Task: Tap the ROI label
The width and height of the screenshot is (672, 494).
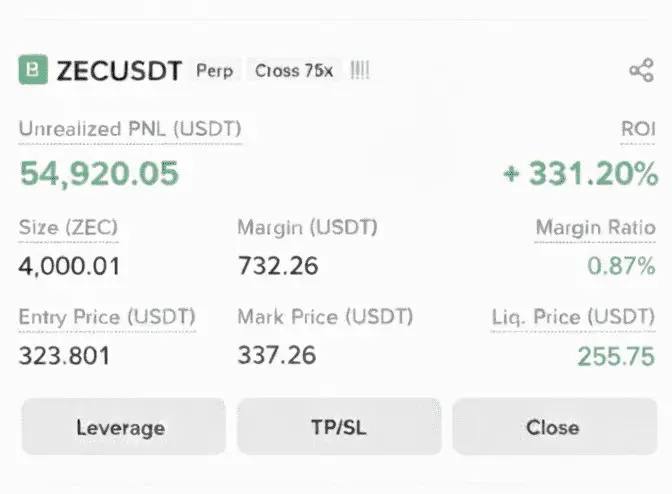Action: tap(639, 130)
